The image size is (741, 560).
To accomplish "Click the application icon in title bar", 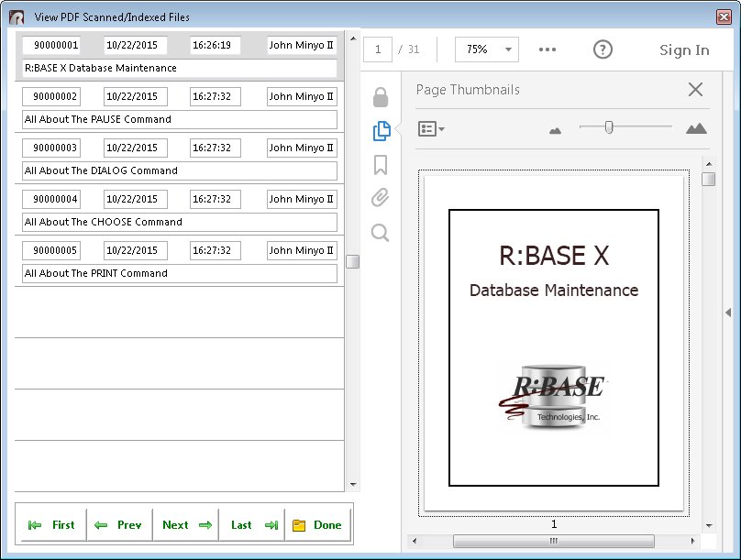I will [17, 17].
